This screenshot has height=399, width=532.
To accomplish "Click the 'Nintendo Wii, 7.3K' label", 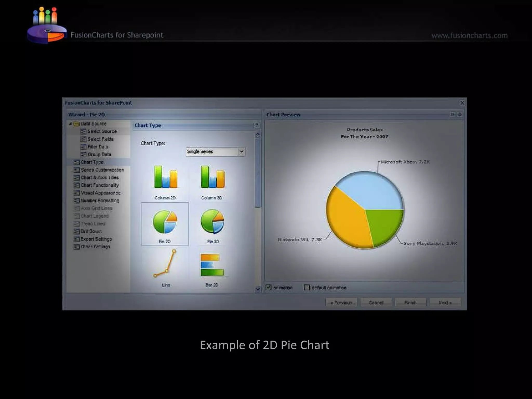I will (300, 240).
